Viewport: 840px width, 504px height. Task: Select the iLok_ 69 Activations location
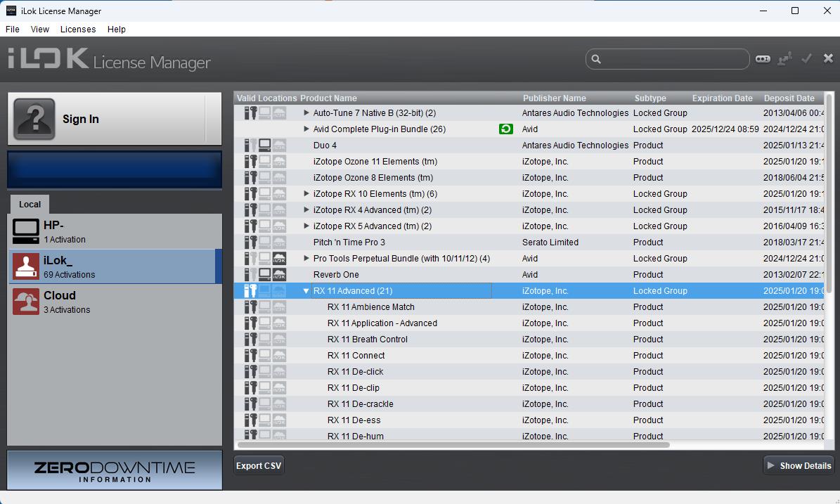tap(115, 266)
